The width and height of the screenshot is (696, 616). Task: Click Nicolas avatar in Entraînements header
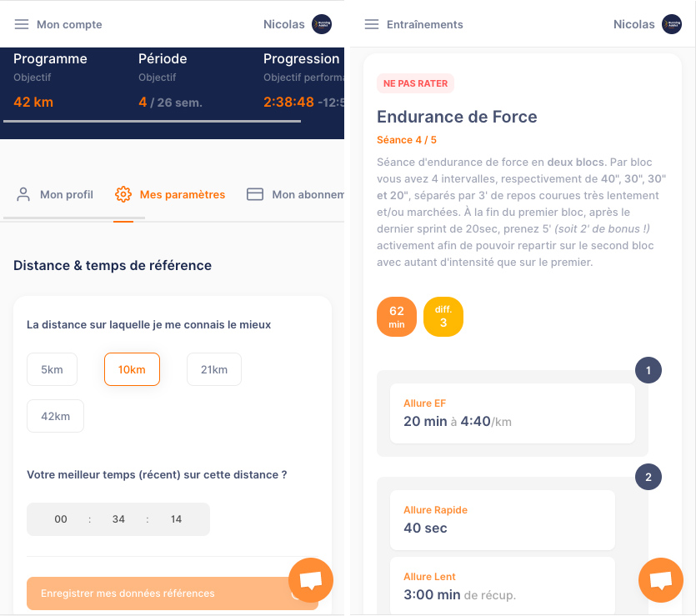click(x=672, y=24)
